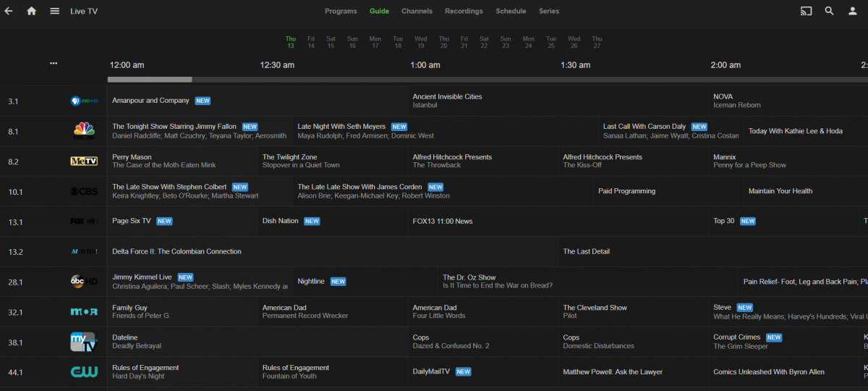Image resolution: width=868 pixels, height=391 pixels.
Task: Open Dish Nation listing
Action: (333, 221)
